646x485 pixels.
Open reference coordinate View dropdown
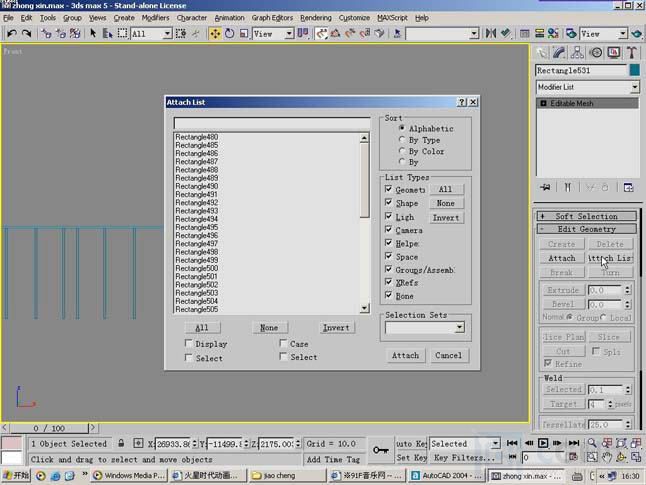point(289,33)
